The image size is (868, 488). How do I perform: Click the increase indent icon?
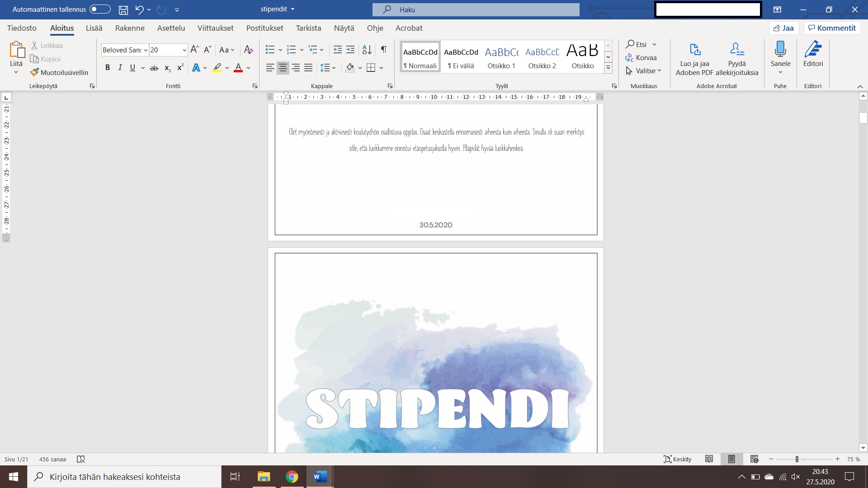tap(350, 50)
